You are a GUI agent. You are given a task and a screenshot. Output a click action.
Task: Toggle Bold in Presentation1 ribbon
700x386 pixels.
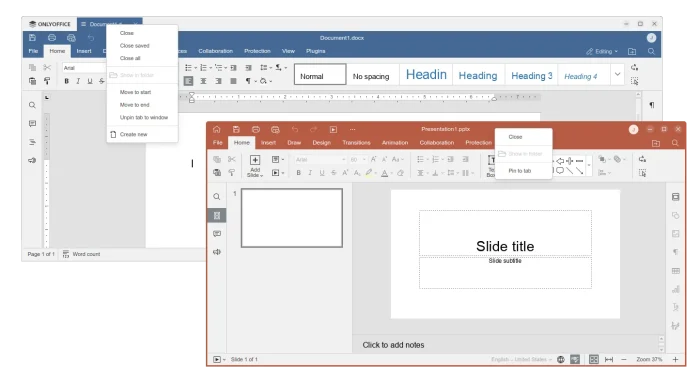pyautogui.click(x=299, y=173)
